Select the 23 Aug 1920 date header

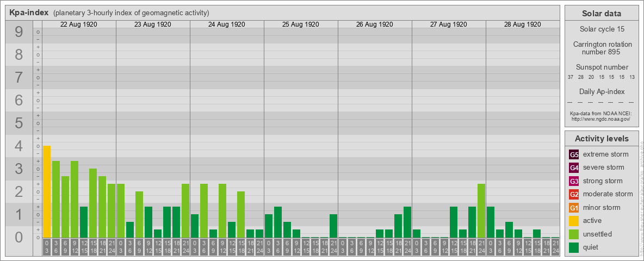point(153,24)
